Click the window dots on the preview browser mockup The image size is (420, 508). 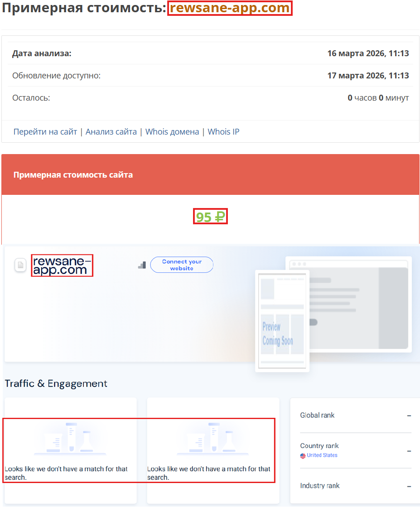(x=299, y=262)
